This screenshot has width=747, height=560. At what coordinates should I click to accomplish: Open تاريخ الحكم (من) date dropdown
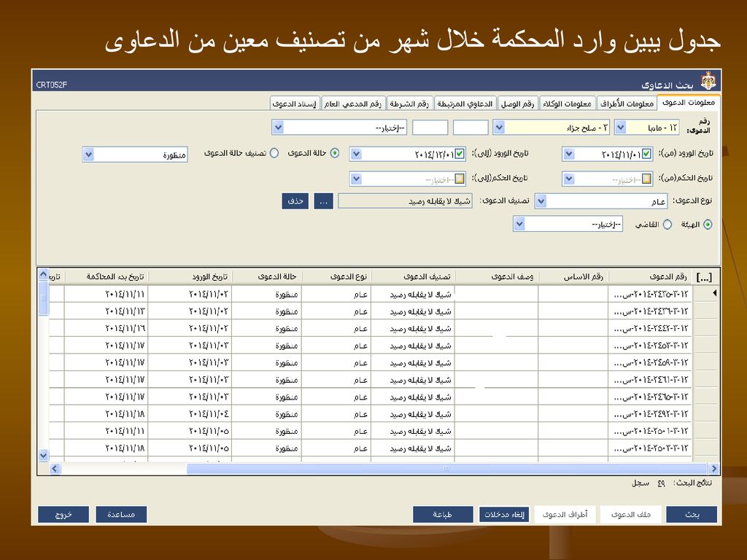point(568,179)
